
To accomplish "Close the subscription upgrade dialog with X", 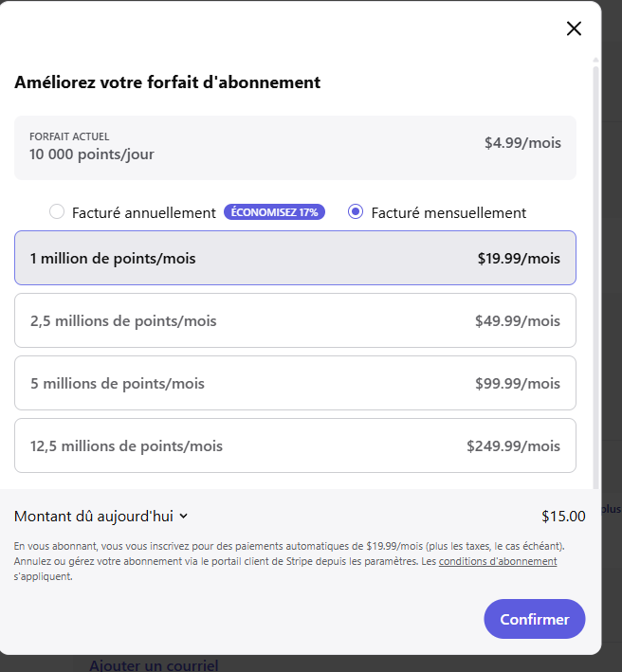I will click(x=574, y=28).
